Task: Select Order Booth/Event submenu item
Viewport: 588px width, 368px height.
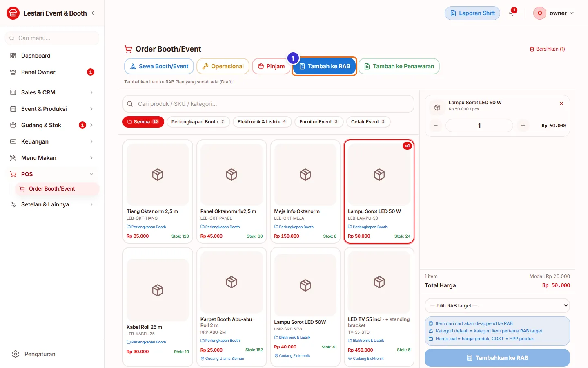Action: click(x=57, y=189)
